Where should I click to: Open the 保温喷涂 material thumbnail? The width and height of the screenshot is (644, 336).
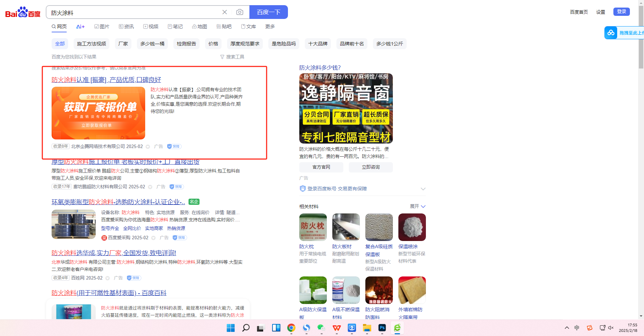pyautogui.click(x=412, y=227)
